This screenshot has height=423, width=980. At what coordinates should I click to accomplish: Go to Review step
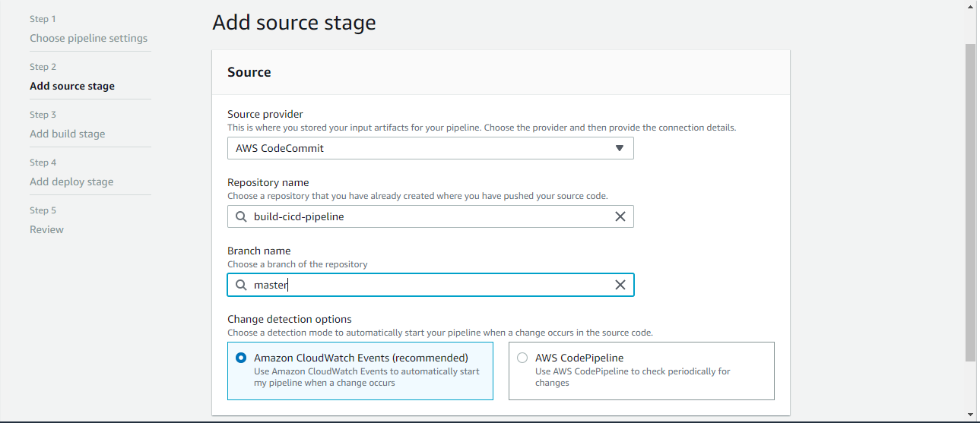pos(46,229)
